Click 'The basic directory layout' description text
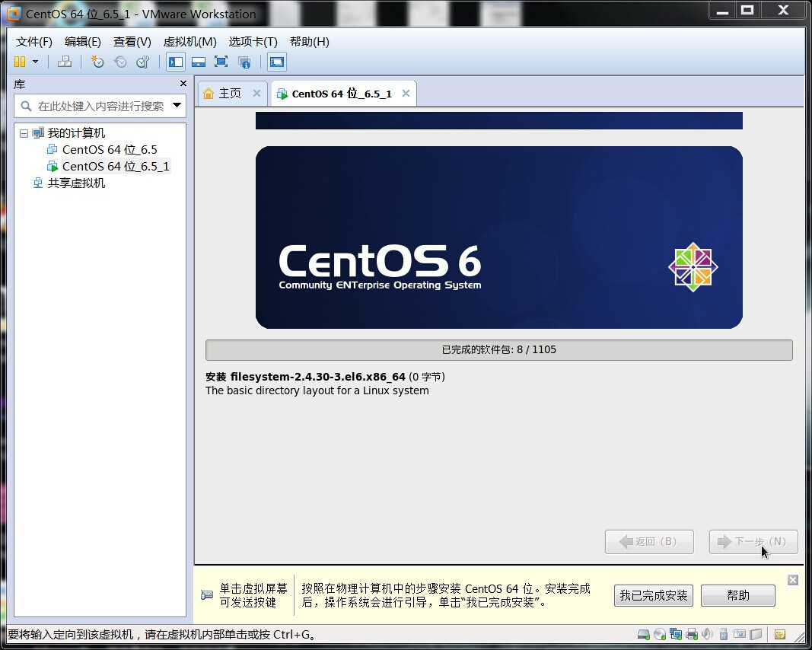812x650 pixels. pos(317,391)
